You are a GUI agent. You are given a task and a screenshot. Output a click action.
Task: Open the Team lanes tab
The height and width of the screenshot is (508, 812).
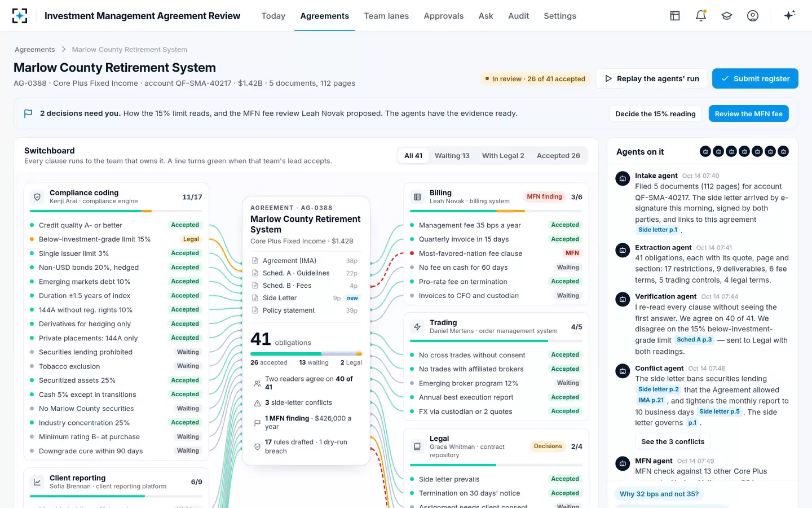click(x=386, y=16)
